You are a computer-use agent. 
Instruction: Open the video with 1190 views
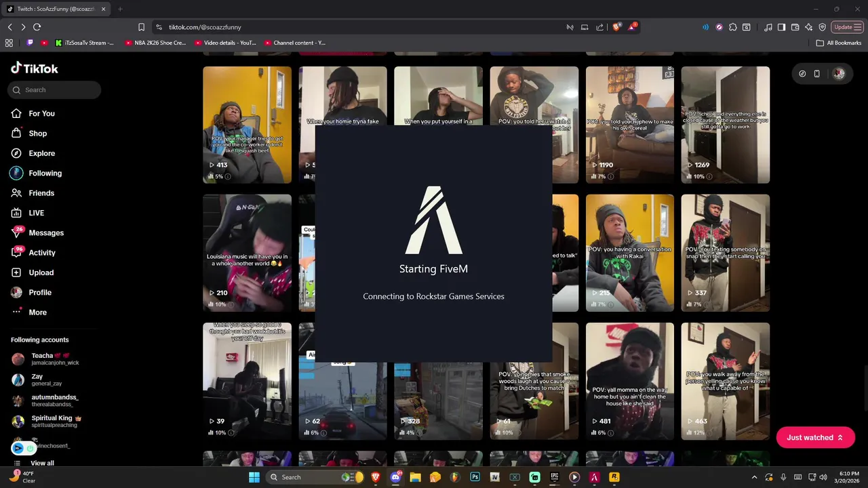tap(630, 125)
